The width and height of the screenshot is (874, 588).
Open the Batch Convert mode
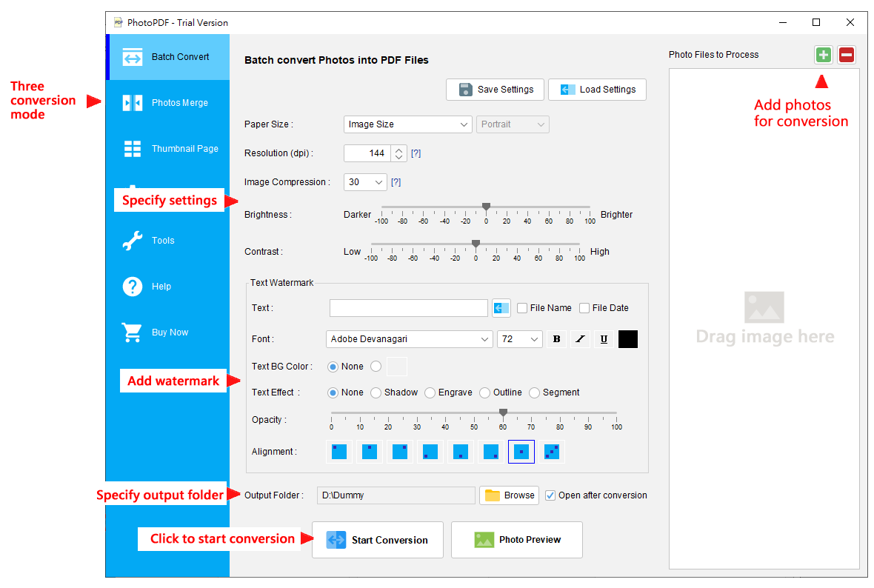coord(170,57)
